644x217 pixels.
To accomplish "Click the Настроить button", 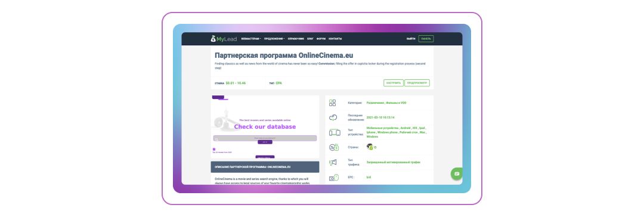I will click(x=394, y=83).
